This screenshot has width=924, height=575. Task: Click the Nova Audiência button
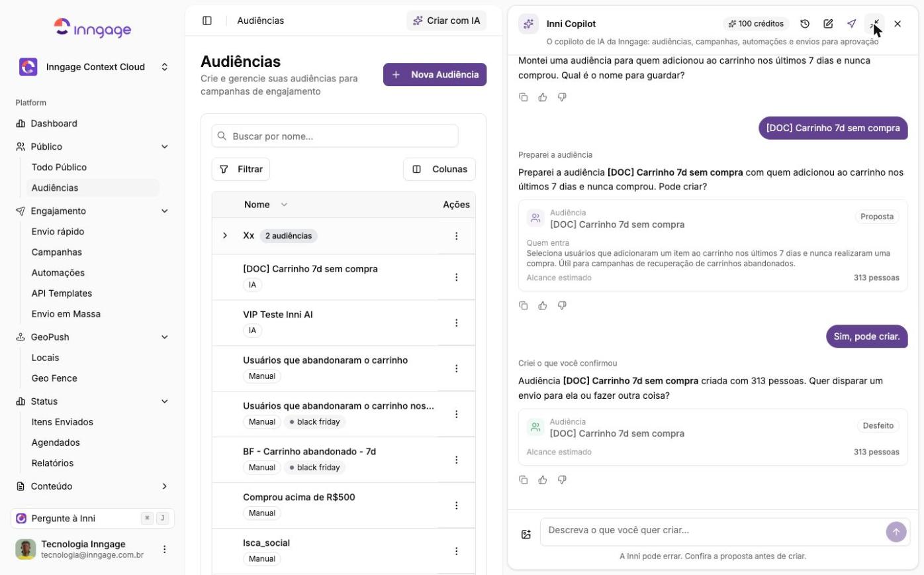(435, 74)
